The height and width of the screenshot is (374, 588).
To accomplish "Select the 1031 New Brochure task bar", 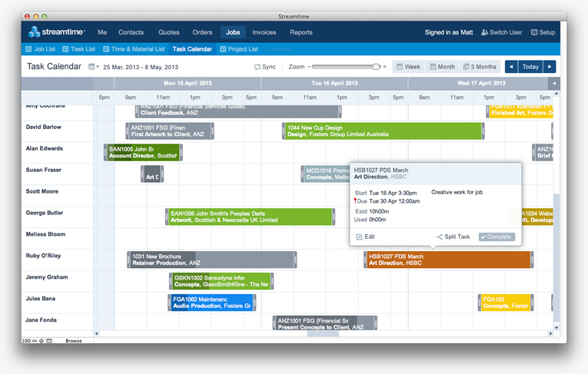I will (212, 260).
